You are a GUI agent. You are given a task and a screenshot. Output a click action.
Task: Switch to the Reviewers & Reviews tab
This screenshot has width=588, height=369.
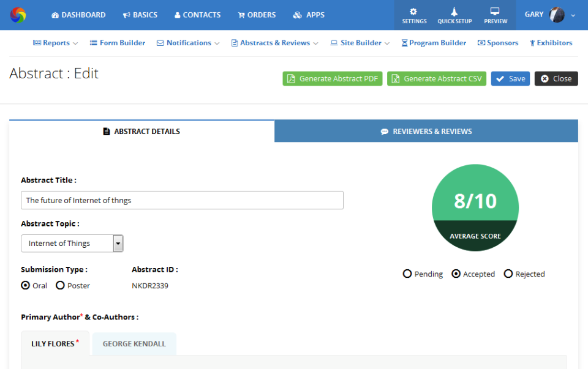[426, 131]
